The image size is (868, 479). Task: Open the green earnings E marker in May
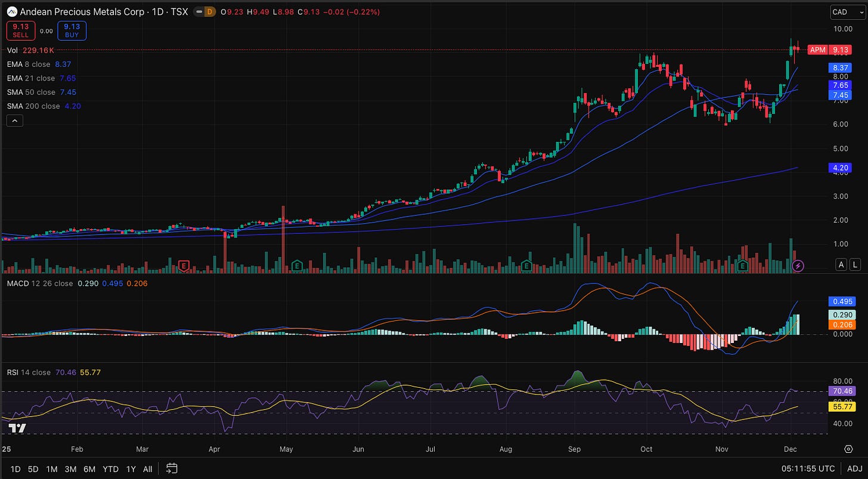(x=297, y=265)
